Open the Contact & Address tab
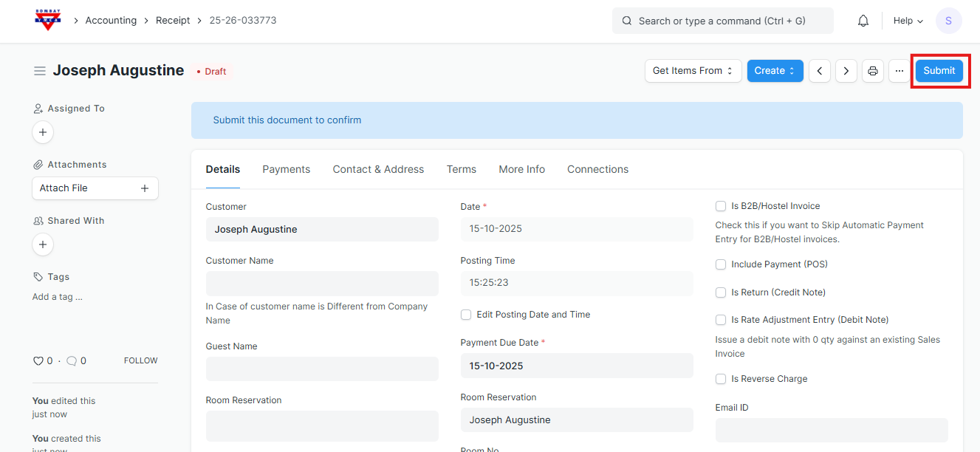Image resolution: width=980 pixels, height=452 pixels. [x=378, y=169]
